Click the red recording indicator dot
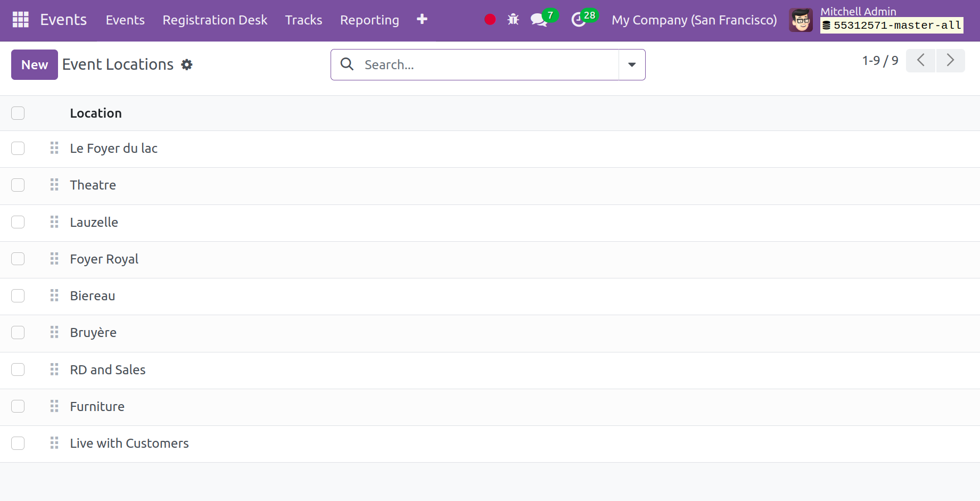Screen dimensions: 980x501 (490, 20)
